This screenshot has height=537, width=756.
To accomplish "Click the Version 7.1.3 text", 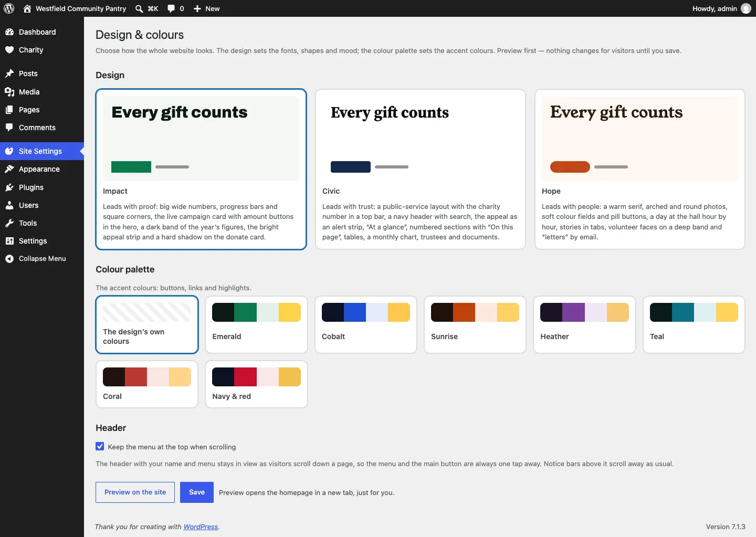I will [726, 527].
